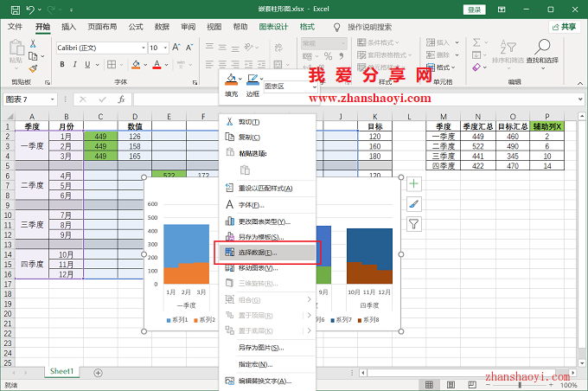Click the horizontal scrollbar left arrow

point(363,373)
